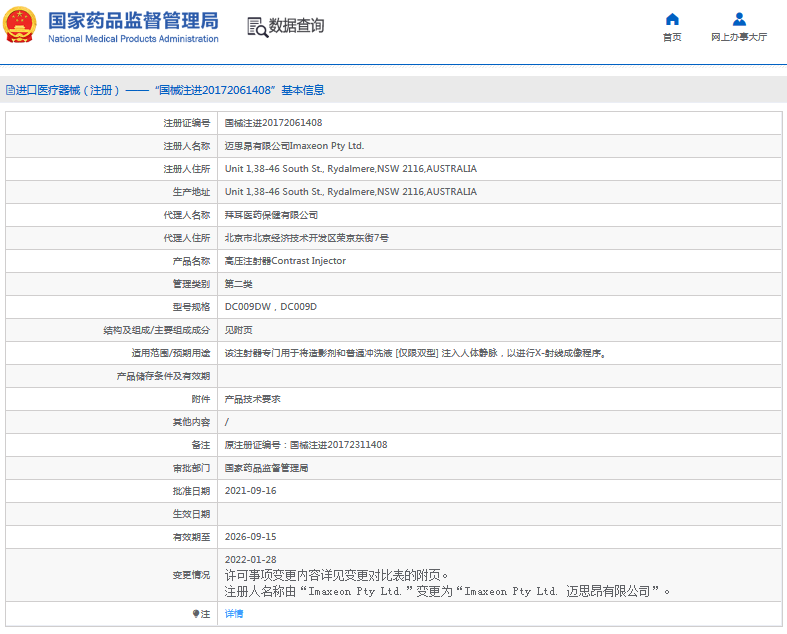787x634 pixels.
Task: Click the document icon before 进口医疗器械
Action: (x=9, y=90)
